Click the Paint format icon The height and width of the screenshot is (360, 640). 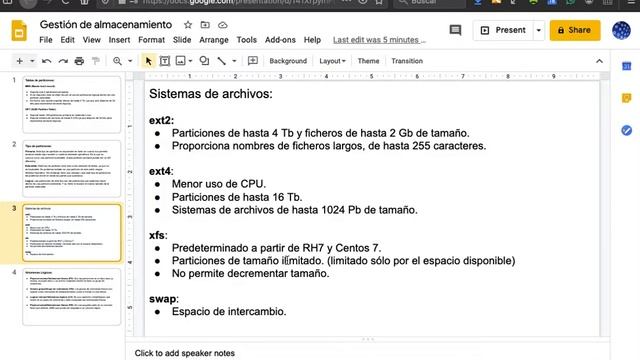tap(96, 61)
